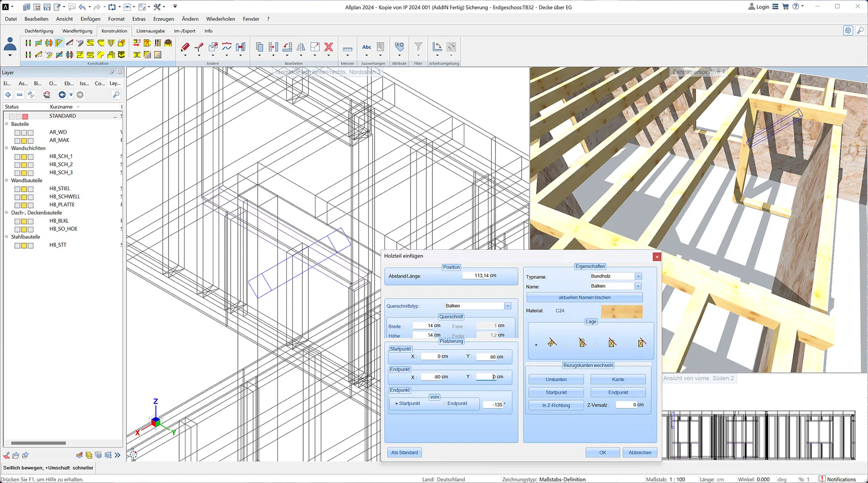Click the wood material texture swatch
Image resolution: width=868 pixels, height=483 pixels.
tap(622, 311)
